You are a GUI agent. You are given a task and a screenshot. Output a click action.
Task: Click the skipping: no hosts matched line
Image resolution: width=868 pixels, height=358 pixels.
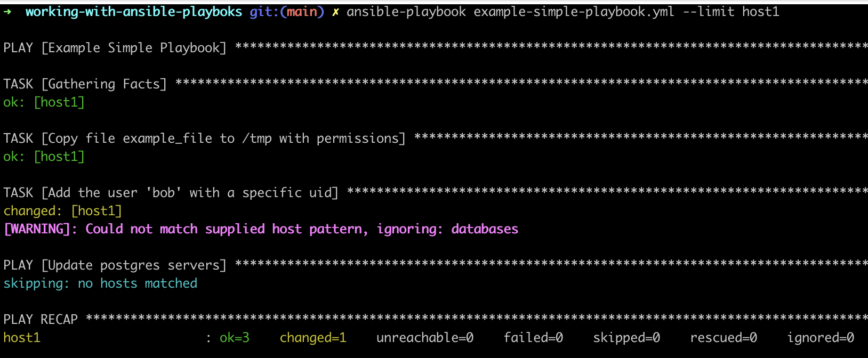(100, 283)
